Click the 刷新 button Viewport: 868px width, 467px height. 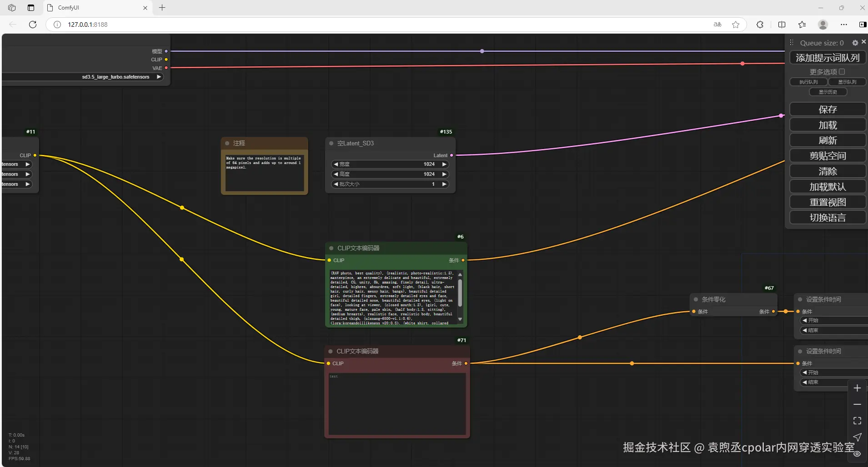(x=828, y=140)
